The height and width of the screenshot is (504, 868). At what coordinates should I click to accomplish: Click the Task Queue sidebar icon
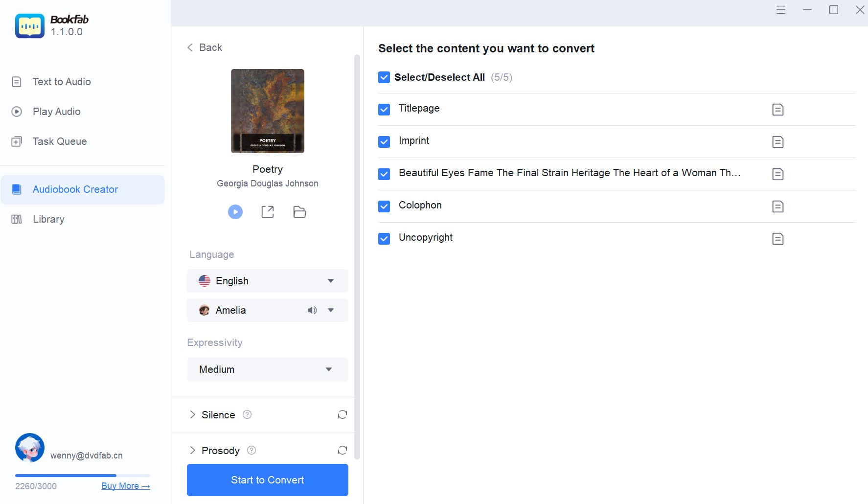(x=17, y=141)
